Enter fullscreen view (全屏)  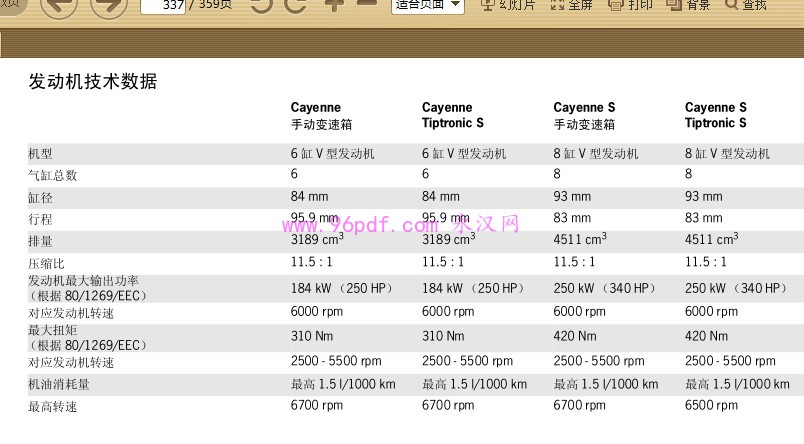571,5
